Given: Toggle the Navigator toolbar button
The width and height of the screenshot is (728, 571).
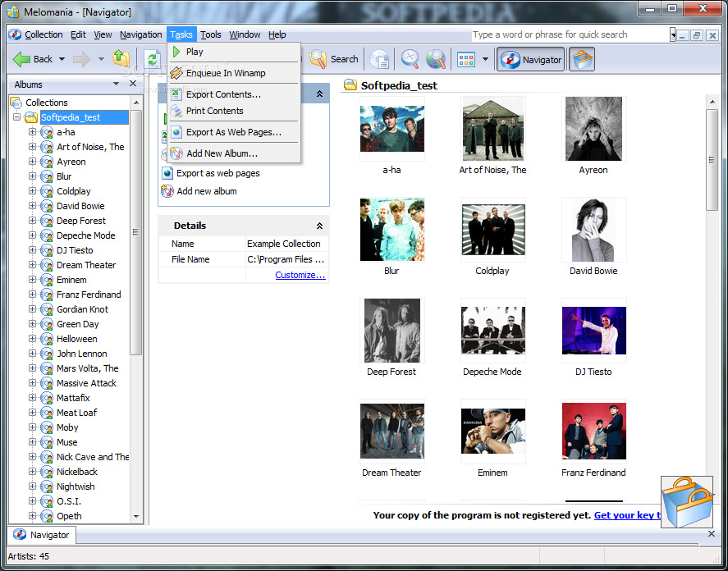Looking at the screenshot, I should pos(531,59).
